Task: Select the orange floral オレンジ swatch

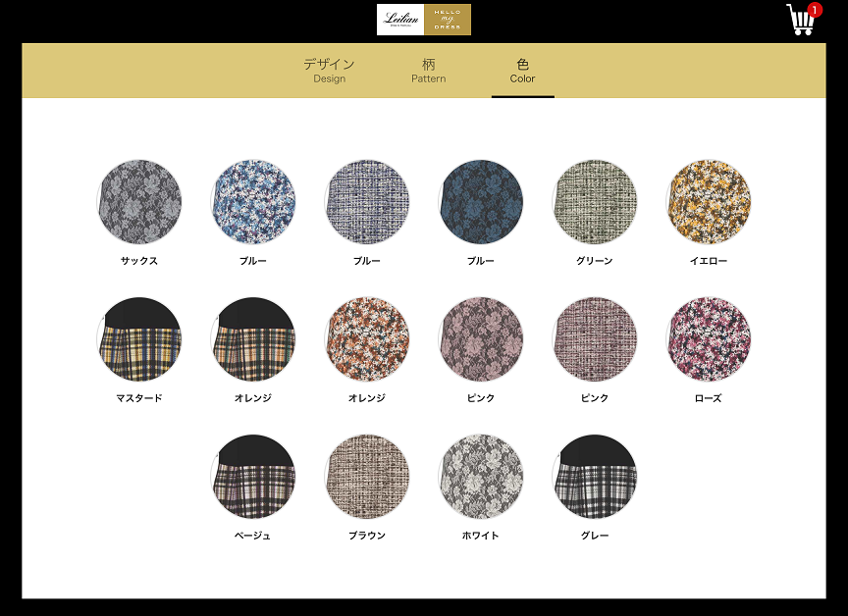Action: (x=367, y=338)
